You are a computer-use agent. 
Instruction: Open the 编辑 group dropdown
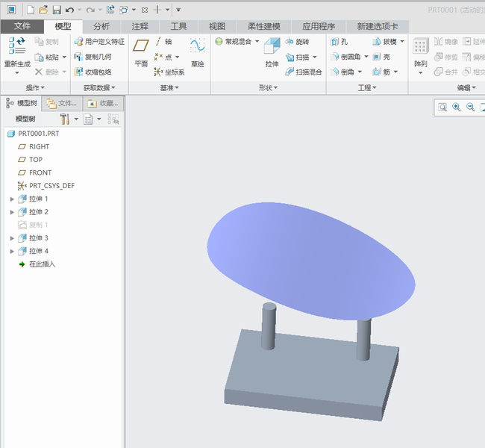click(x=466, y=88)
